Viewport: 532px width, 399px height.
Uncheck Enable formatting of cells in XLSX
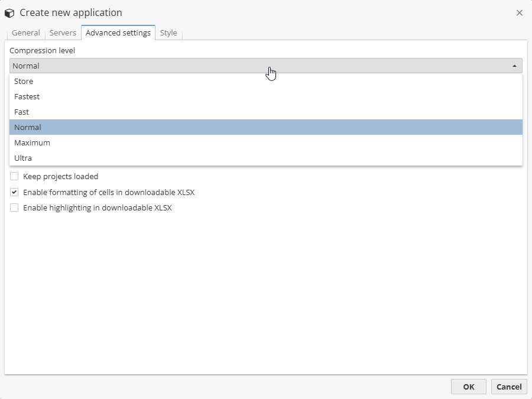[x=14, y=192]
